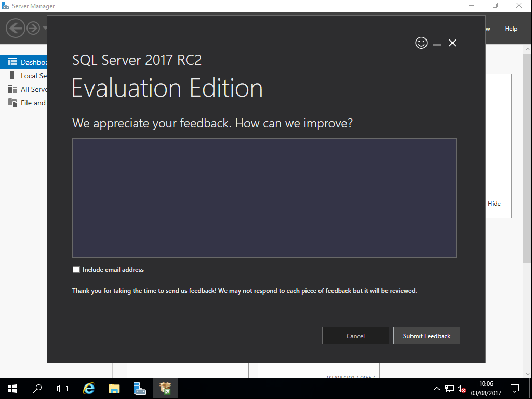Open Internet Explorer from the taskbar

pos(89,388)
